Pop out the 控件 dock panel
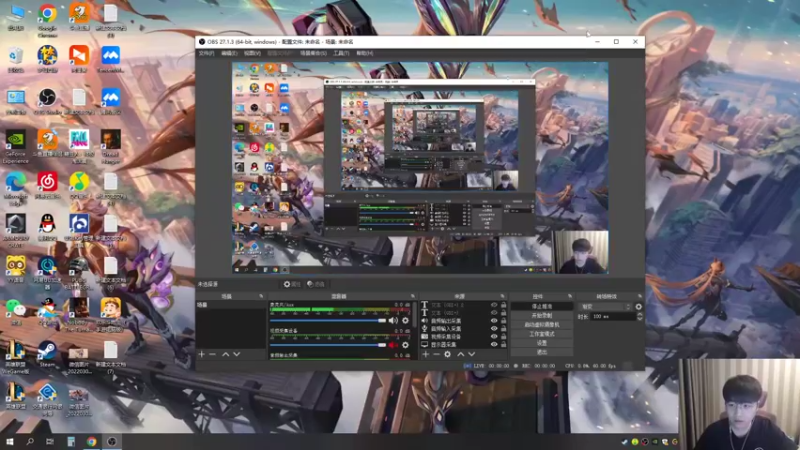 (570, 296)
